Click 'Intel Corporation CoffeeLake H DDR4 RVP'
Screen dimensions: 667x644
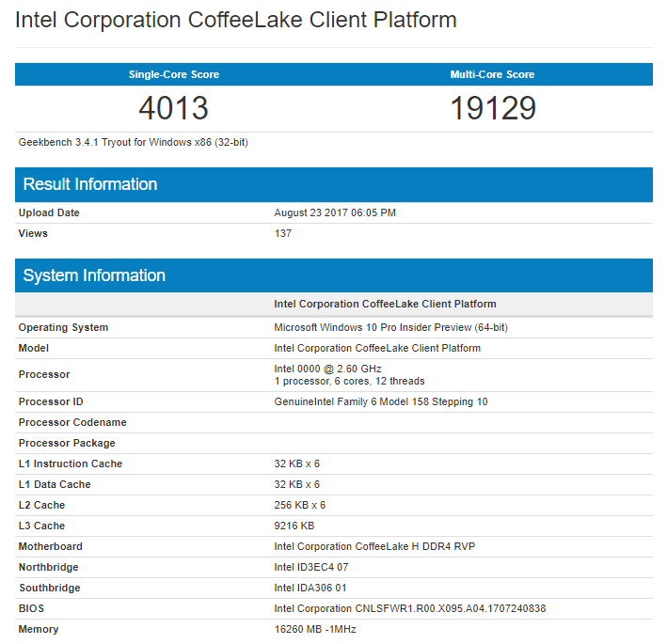pyautogui.click(x=374, y=546)
